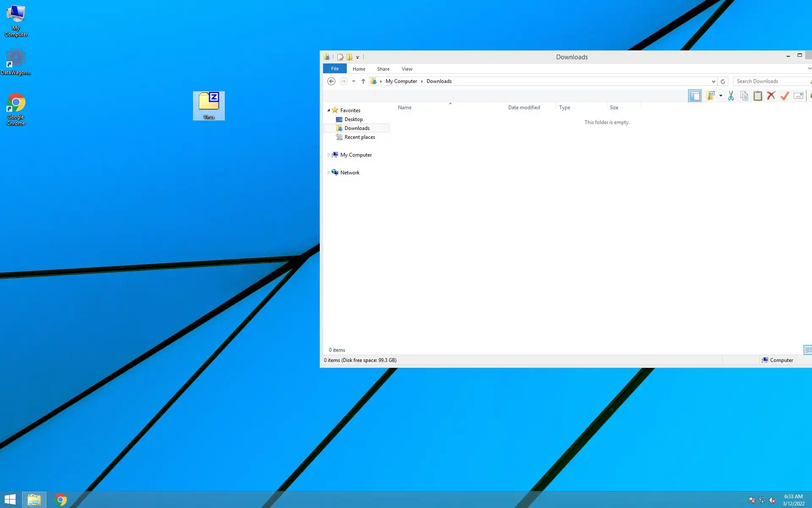This screenshot has width=812, height=508.
Task: Open Google Chrome from the taskbar
Action: (61, 500)
